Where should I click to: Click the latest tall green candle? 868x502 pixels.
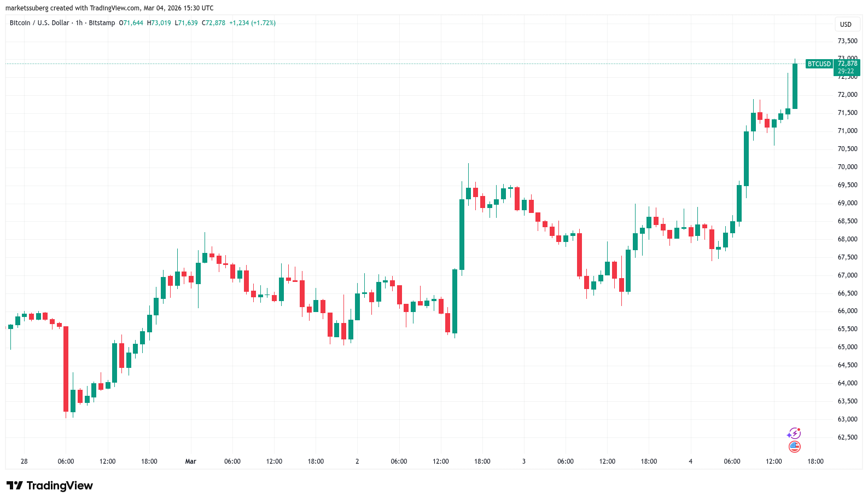pyautogui.click(x=795, y=86)
